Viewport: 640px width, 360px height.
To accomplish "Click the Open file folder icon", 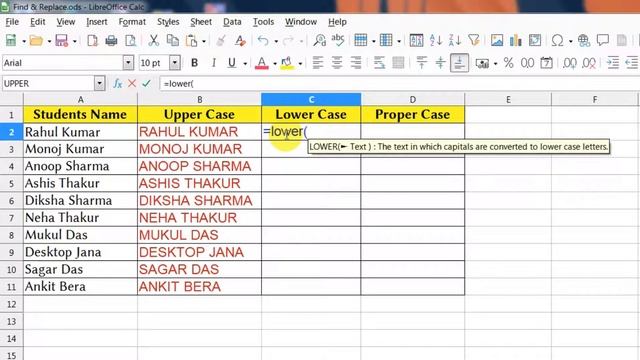I will coord(36,40).
